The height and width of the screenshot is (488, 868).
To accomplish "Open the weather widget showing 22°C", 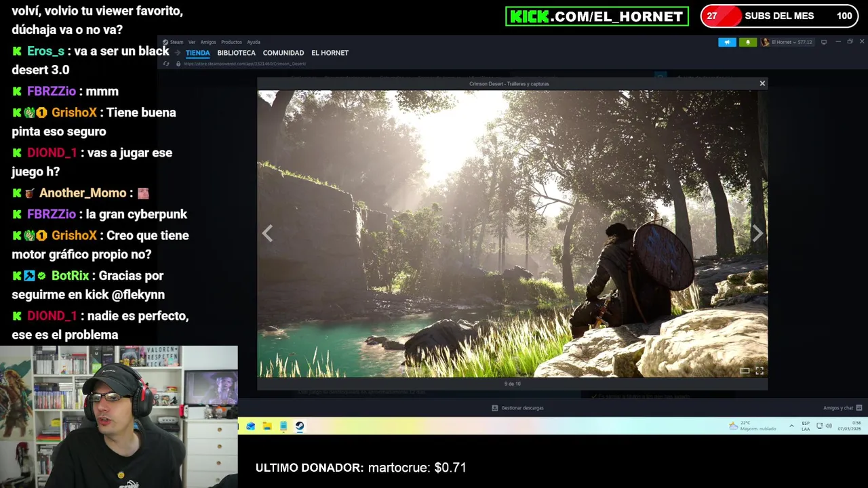I will [x=752, y=426].
